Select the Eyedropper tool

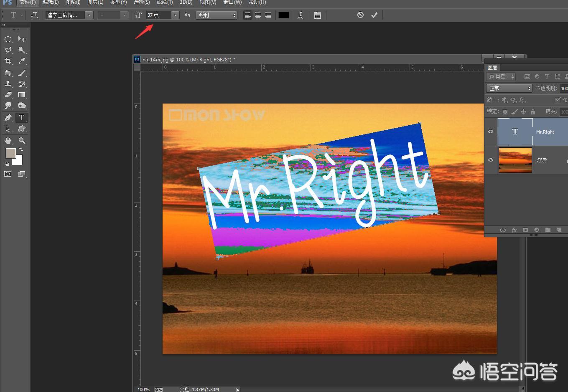(x=22, y=61)
